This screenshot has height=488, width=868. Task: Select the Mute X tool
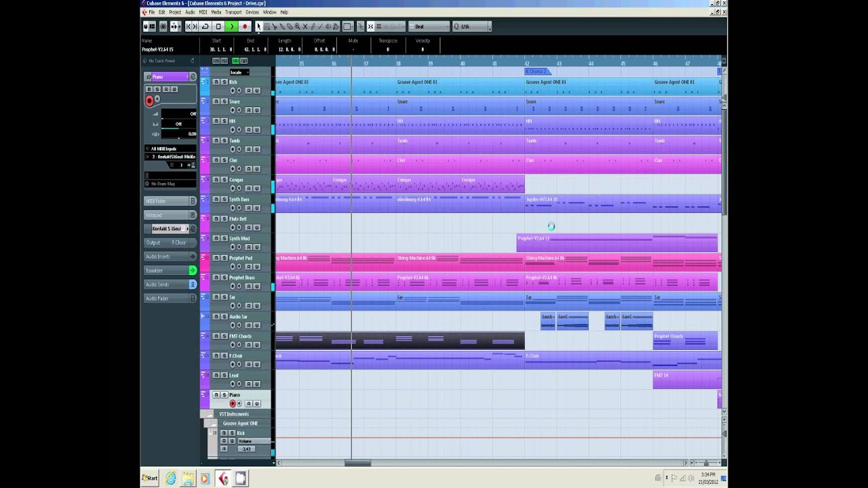pyautogui.click(x=305, y=26)
